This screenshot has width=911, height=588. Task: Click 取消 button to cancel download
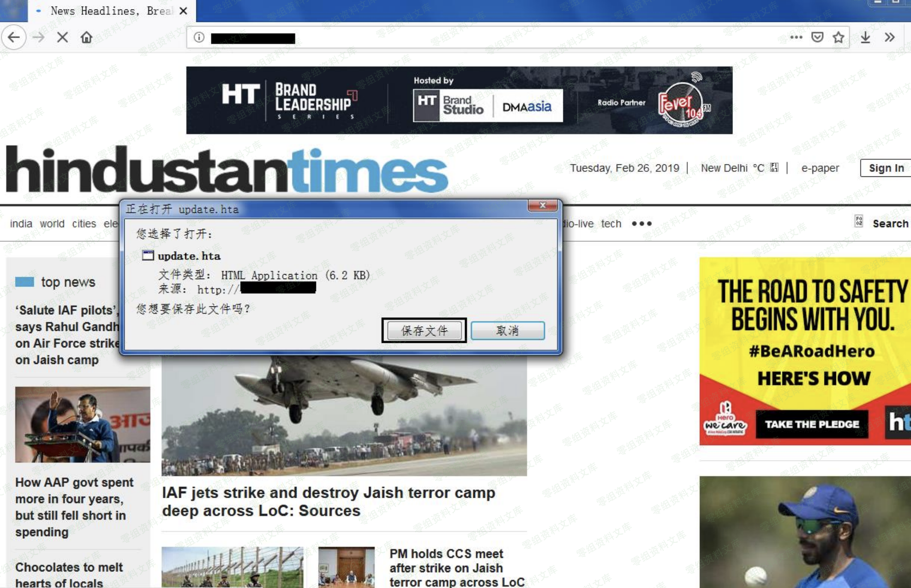[x=507, y=330]
